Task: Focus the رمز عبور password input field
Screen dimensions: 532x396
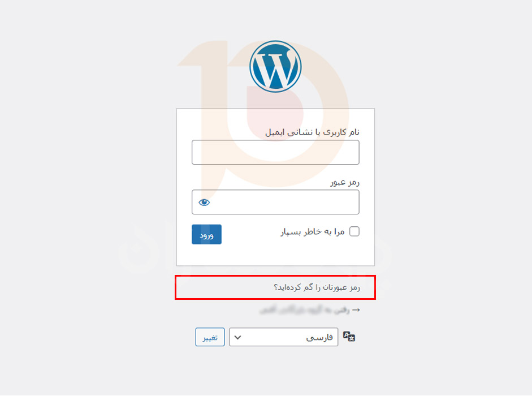Action: [275, 202]
